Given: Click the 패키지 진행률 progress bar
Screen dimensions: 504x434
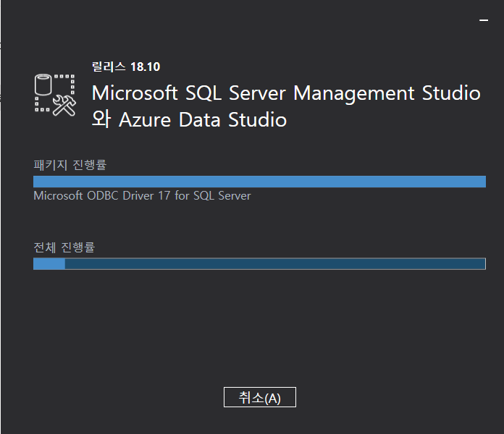Looking at the screenshot, I should [x=259, y=182].
